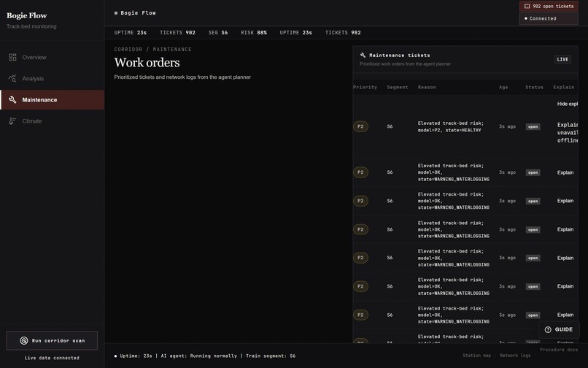The width and height of the screenshot is (588, 368).
Task: Click the Reason column header
Action: tap(427, 87)
